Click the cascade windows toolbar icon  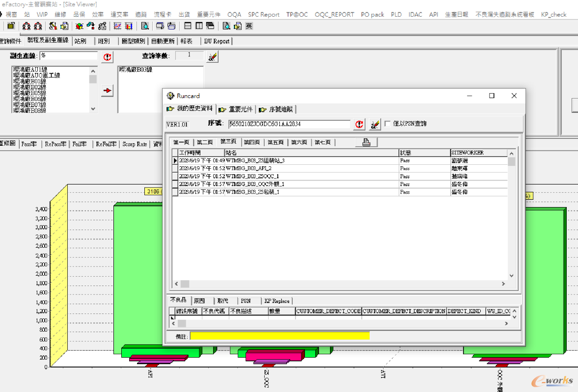[x=210, y=26]
